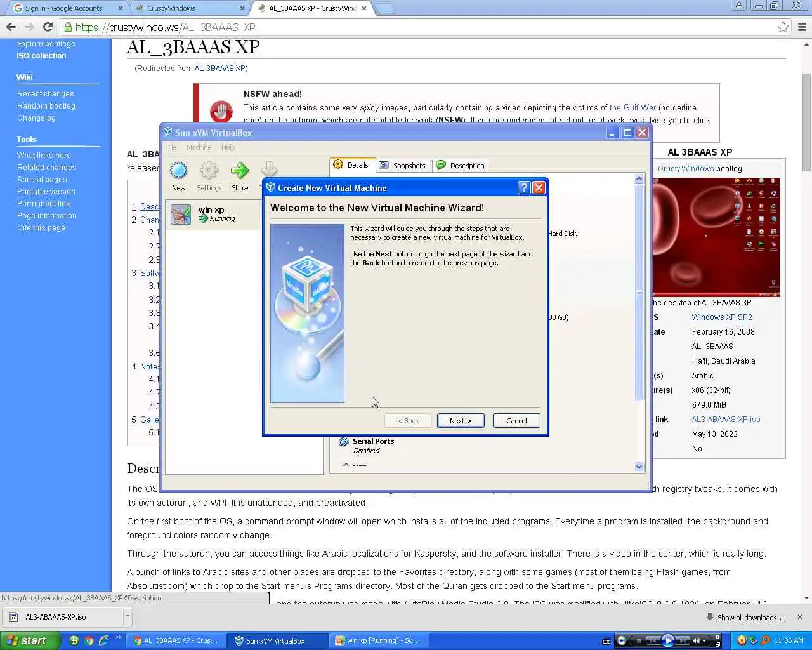Viewport: 812px width, 650px height.
Task: Switch to the Description tab
Action: [461, 166]
